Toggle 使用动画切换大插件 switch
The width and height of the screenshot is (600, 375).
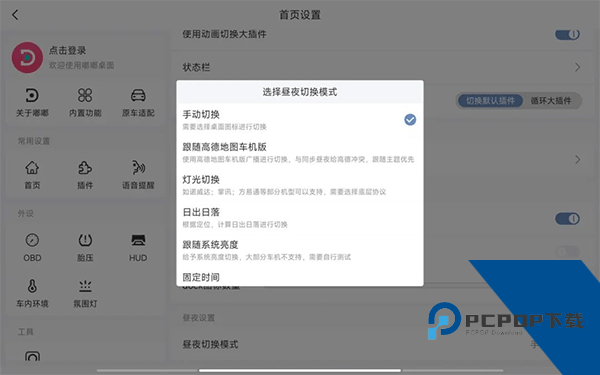click(567, 34)
